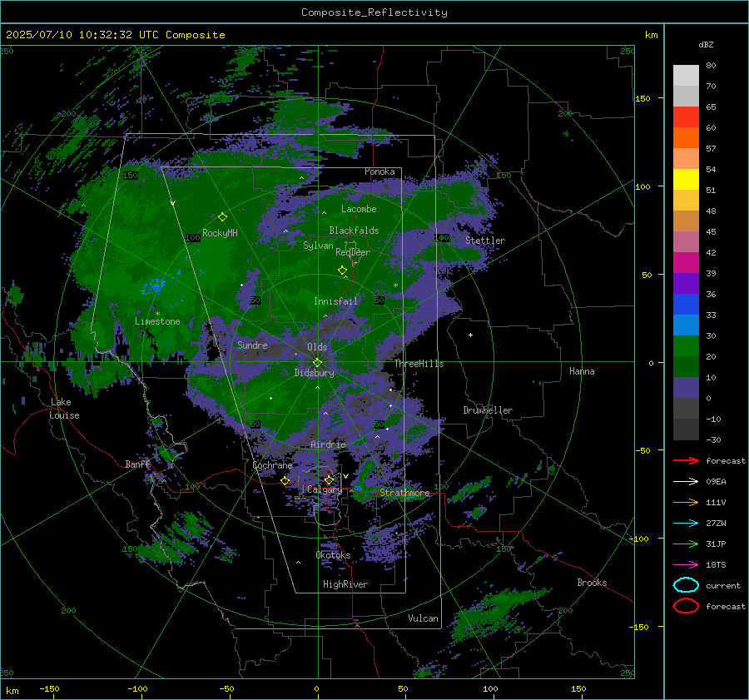Viewport: 749px width, 700px height.
Task: Click the Limestone label
Action: click(157, 321)
